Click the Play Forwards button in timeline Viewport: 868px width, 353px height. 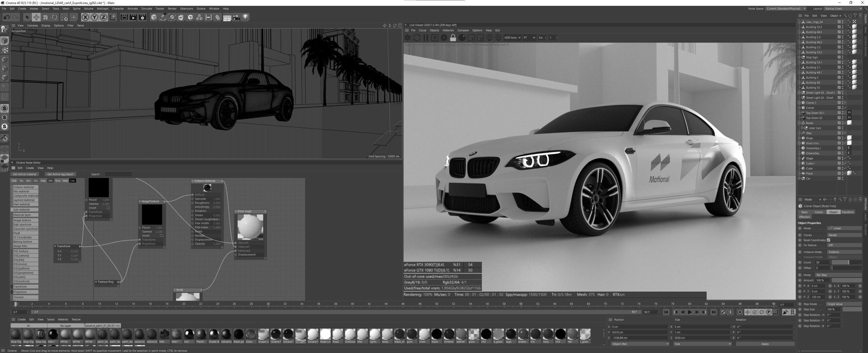pos(690,312)
